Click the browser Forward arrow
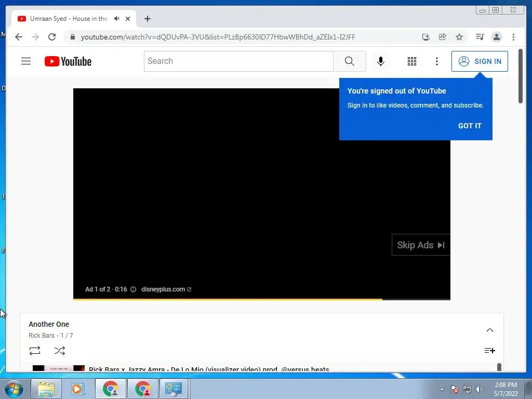 point(35,37)
